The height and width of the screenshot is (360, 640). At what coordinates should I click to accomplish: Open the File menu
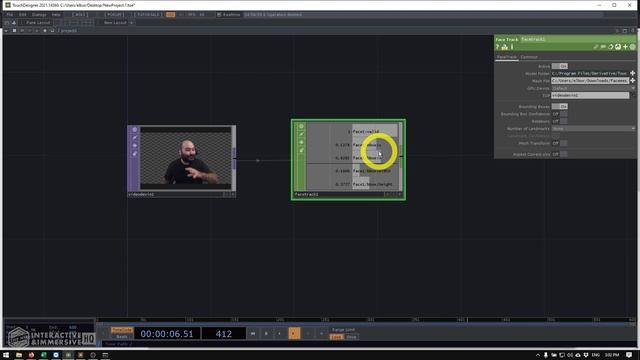click(10, 15)
